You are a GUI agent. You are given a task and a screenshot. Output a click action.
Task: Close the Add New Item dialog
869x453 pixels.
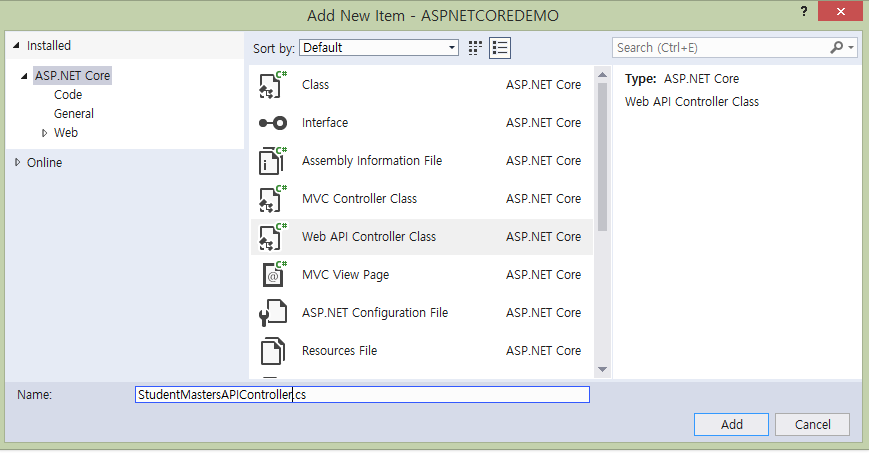(x=840, y=12)
